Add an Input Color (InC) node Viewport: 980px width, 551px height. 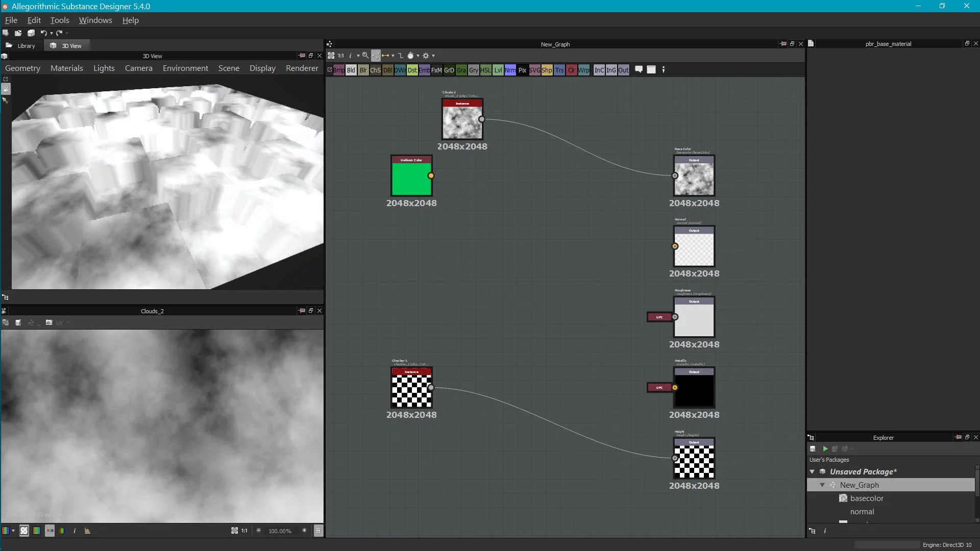pos(599,70)
